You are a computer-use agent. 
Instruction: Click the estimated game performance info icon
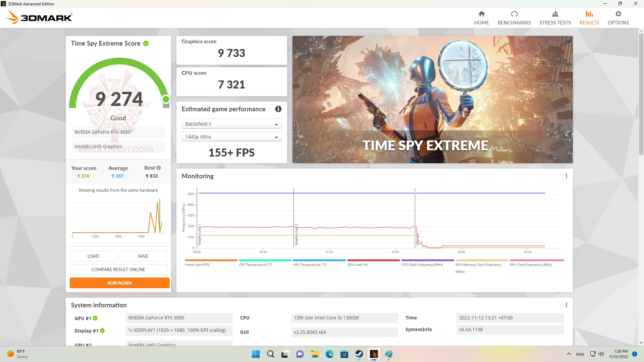(278, 109)
